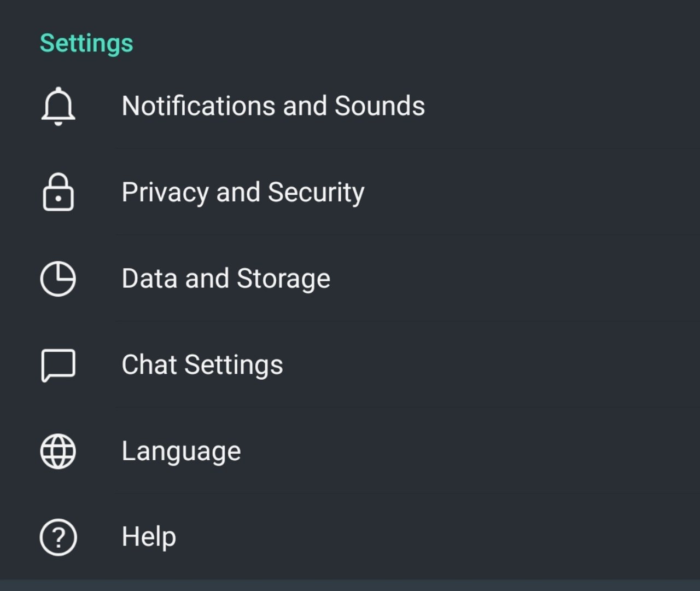Click the word Security in the privacy row
This screenshot has height=591, width=700.
click(316, 193)
